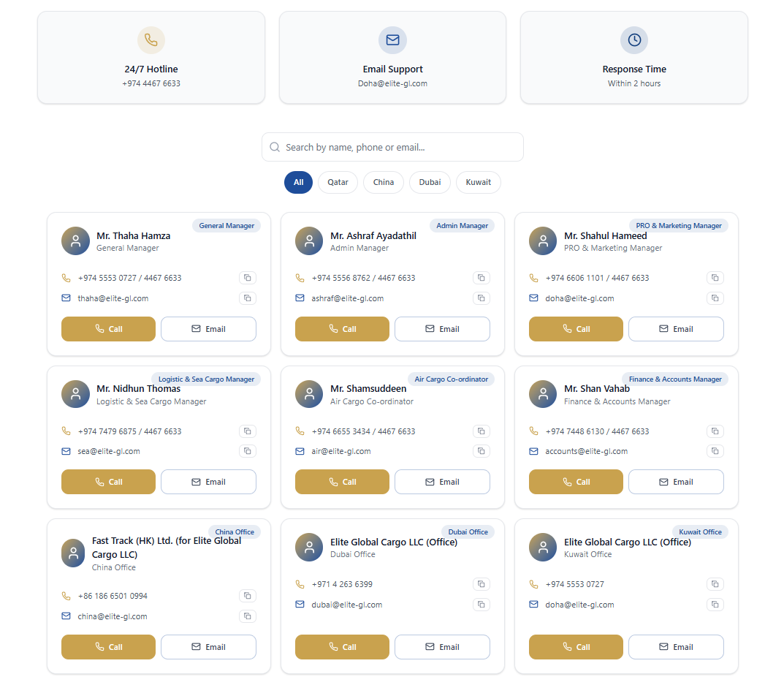Copy ashraf@elite-gl.com using copy icon
Viewport: 784px width, 696px height.
click(481, 298)
